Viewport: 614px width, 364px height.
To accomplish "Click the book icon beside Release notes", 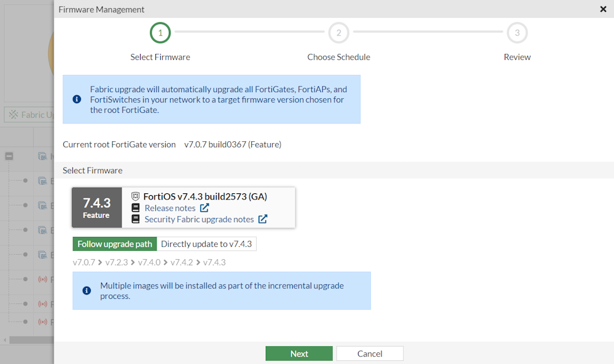I will tap(136, 208).
